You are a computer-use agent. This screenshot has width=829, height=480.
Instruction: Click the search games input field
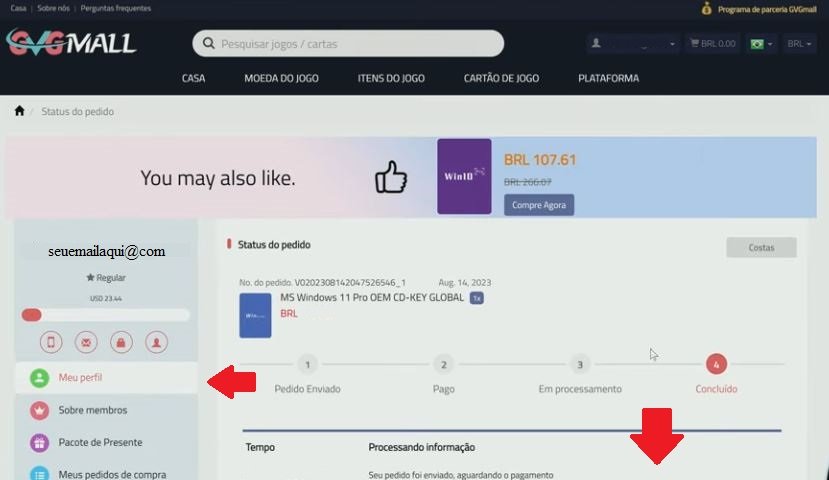(x=348, y=43)
